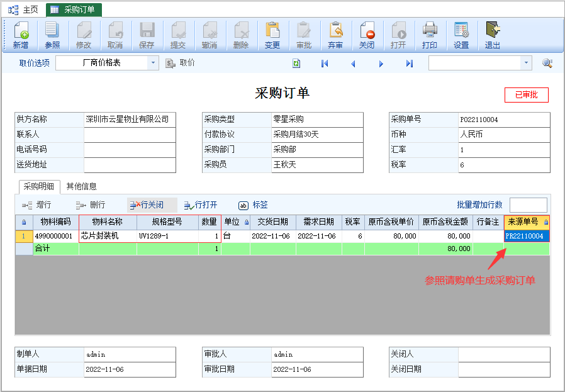The height and width of the screenshot is (392, 565).
Task: Click 增行 to add a row
Action: point(36,205)
